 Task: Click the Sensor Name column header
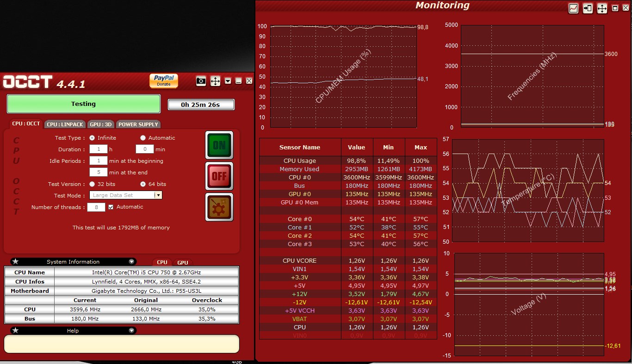(x=300, y=148)
